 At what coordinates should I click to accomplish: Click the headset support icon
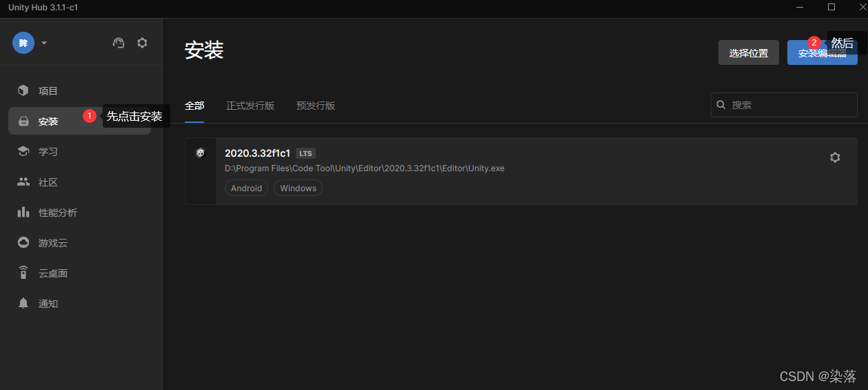click(119, 43)
